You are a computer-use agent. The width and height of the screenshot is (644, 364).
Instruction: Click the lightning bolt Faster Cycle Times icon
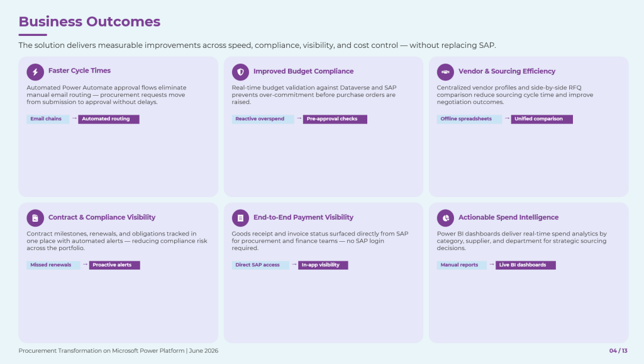tap(35, 72)
